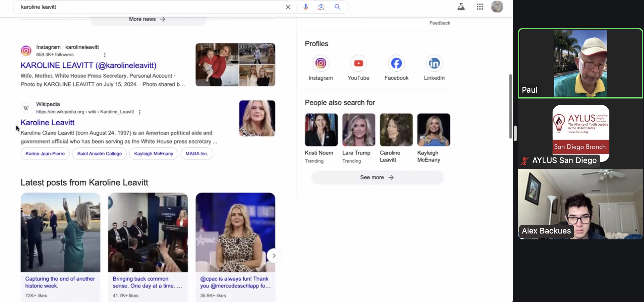Screen dimensions: 644x302
Task: Open YouTube profile icon under Profiles
Action: (x=359, y=63)
